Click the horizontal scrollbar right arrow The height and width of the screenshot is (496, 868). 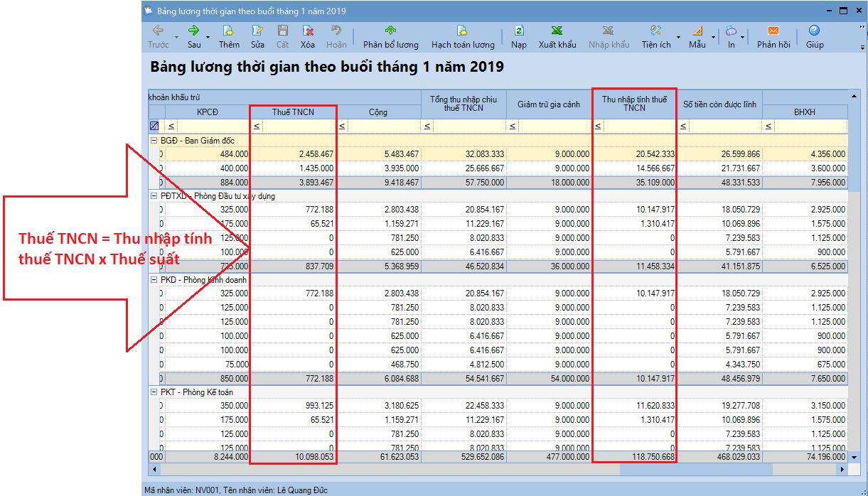843,470
